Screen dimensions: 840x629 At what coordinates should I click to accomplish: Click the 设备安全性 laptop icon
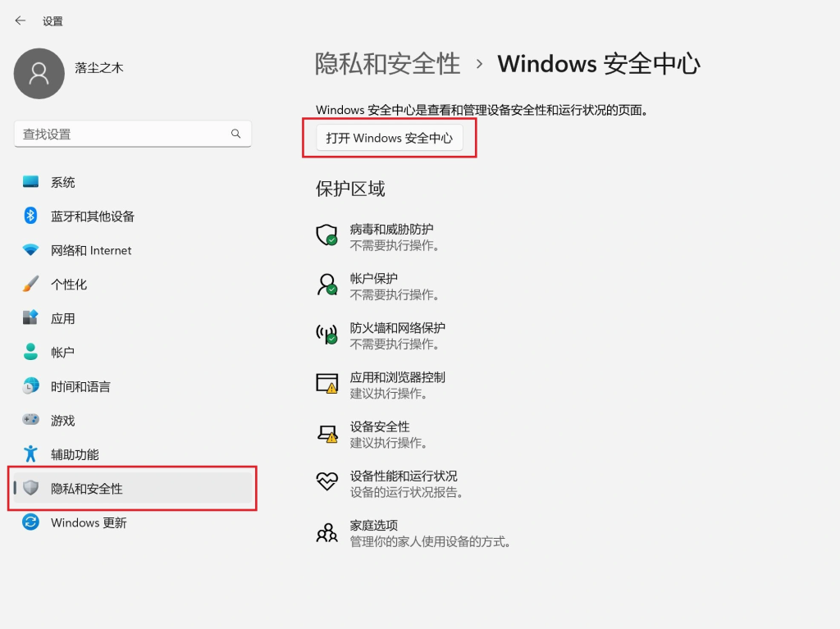click(x=327, y=434)
